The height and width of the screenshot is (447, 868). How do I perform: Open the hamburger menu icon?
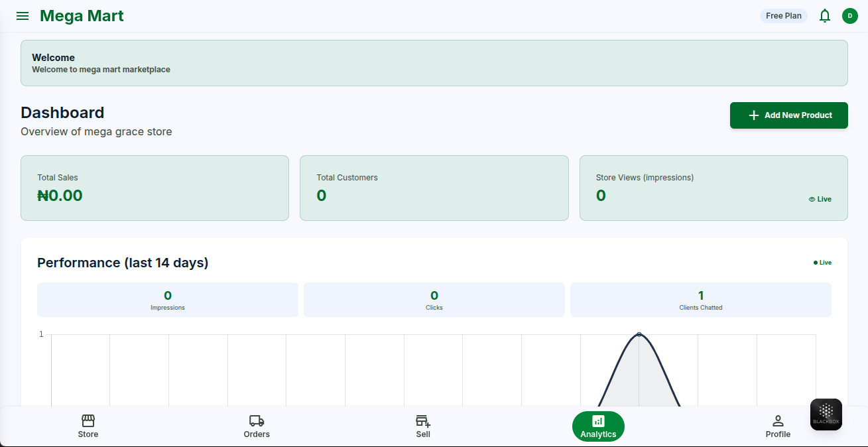(x=23, y=16)
